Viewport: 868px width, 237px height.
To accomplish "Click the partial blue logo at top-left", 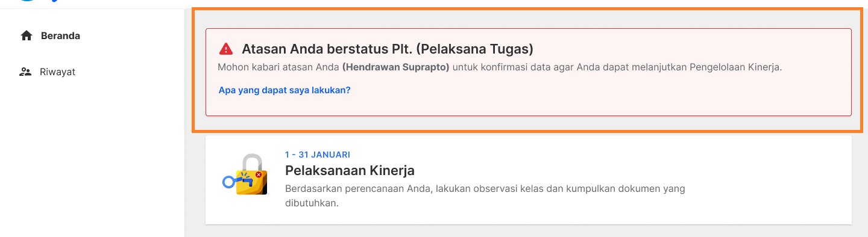I will click(39, 1).
